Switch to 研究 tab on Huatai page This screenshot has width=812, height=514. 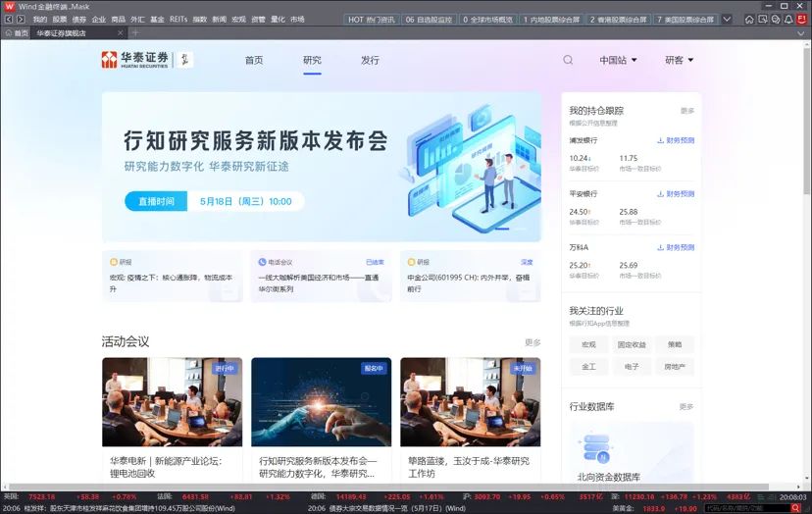312,60
